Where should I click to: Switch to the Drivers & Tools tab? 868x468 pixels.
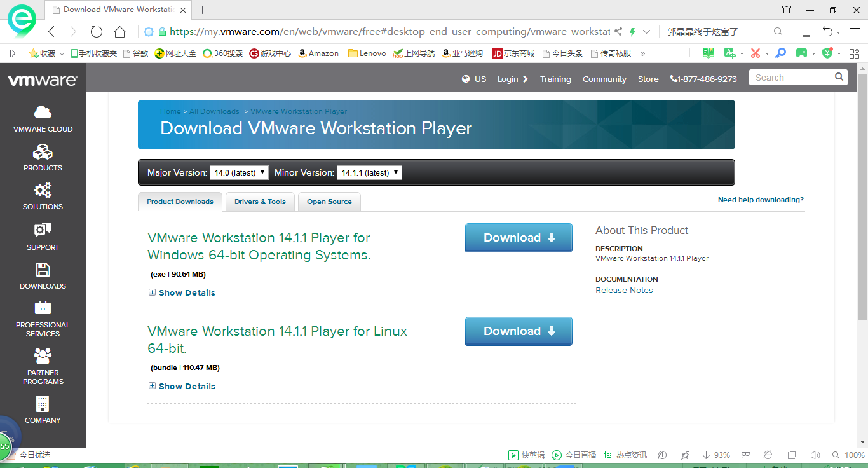260,202
